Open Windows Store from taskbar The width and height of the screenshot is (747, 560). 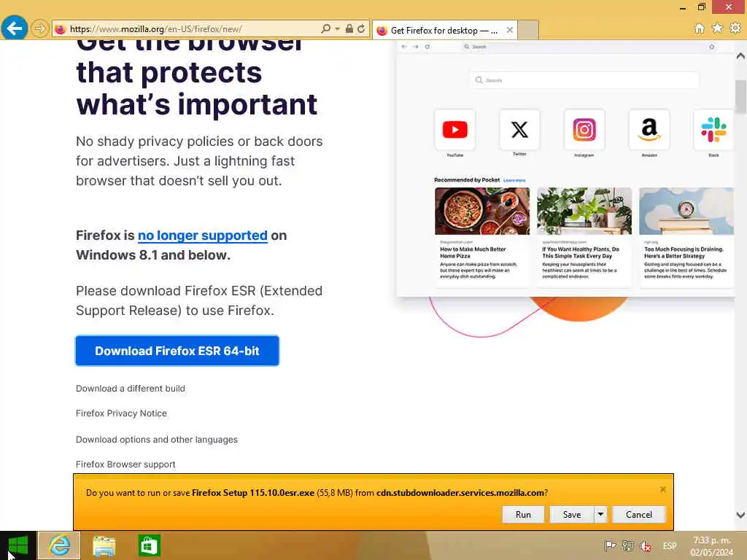pos(149,545)
